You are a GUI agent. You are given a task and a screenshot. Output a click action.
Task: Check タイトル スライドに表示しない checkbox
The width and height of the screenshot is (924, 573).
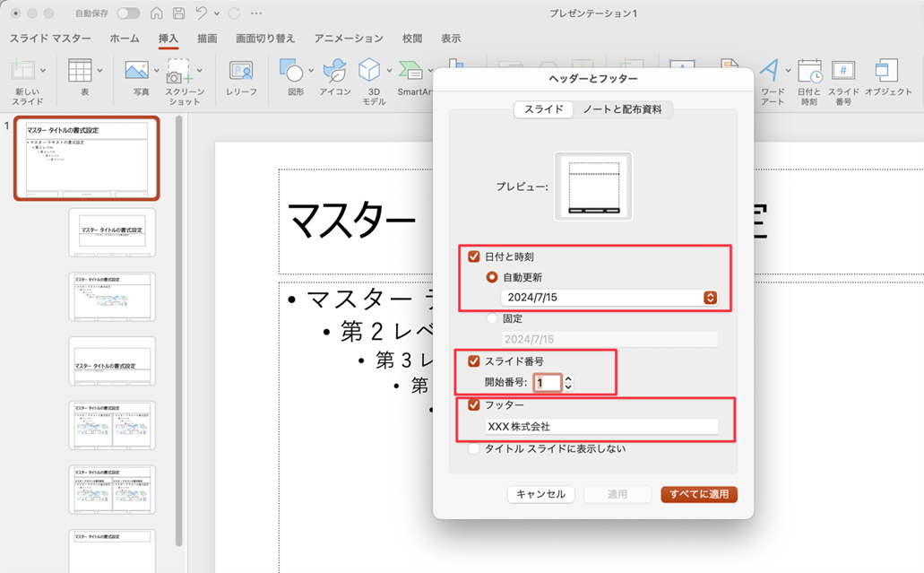[474, 448]
